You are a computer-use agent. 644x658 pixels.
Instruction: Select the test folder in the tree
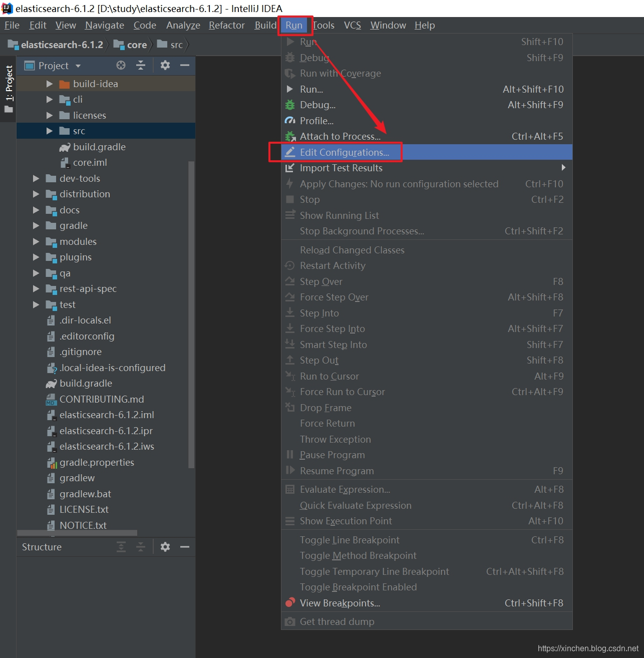68,304
